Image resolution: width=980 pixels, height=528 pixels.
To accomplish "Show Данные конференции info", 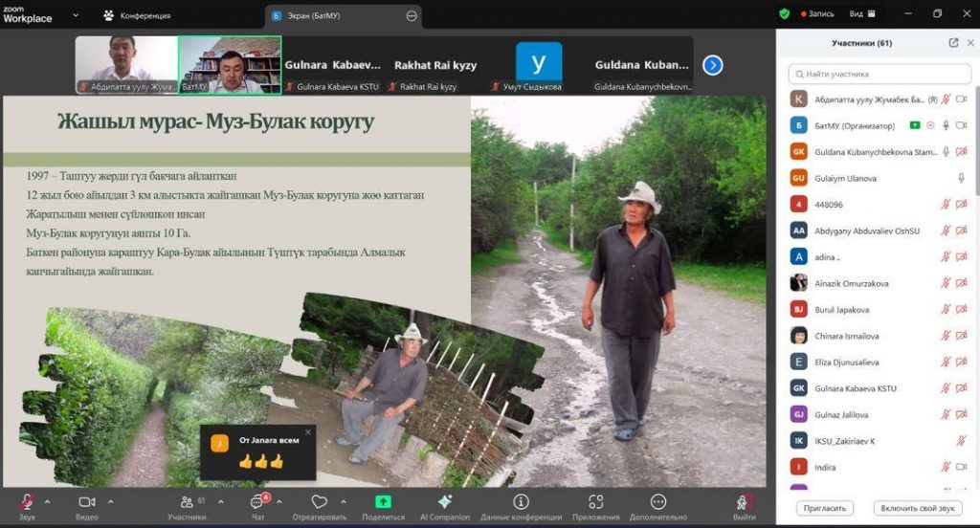I will point(521,502).
